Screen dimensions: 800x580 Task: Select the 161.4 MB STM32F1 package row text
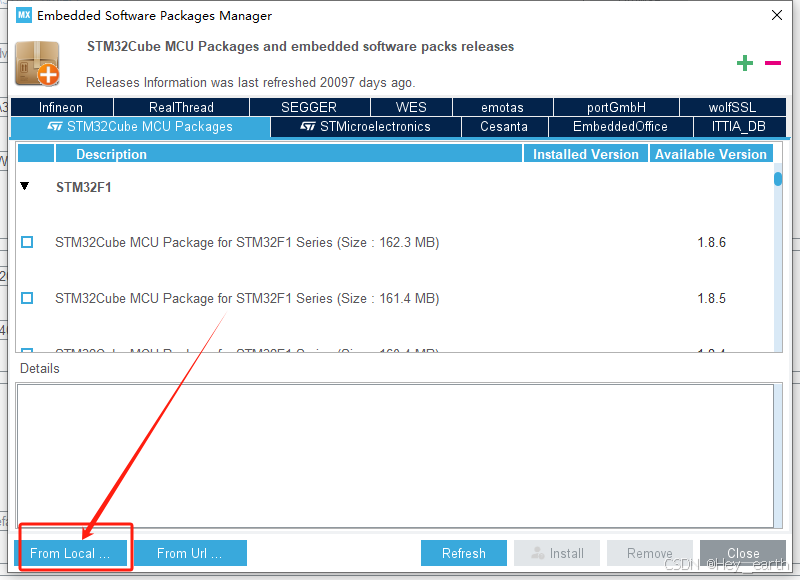(247, 298)
